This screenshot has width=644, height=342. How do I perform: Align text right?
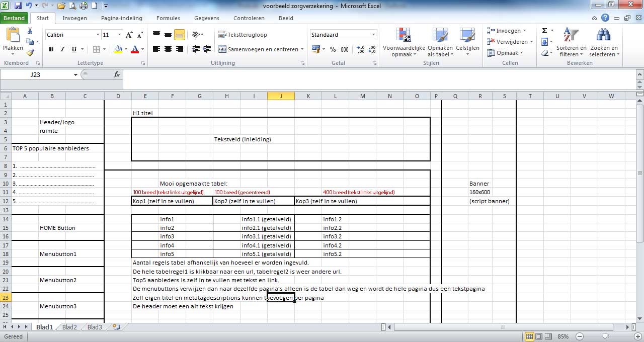(x=179, y=49)
